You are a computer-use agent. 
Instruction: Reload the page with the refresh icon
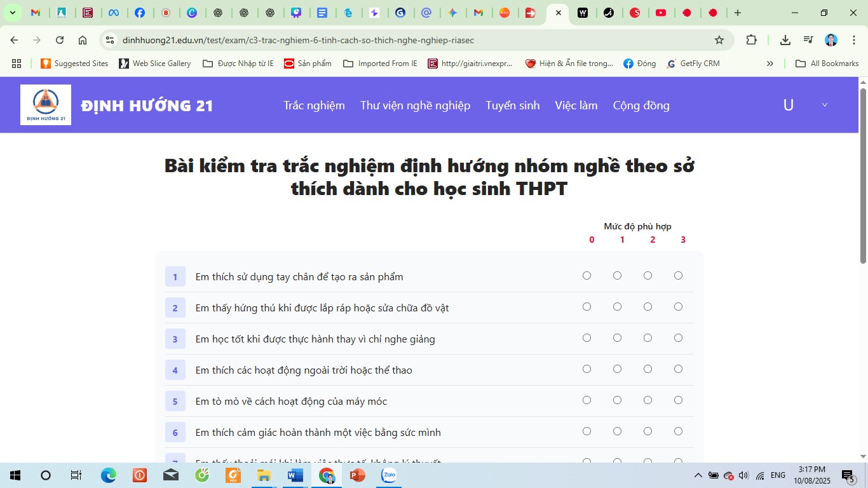point(60,40)
